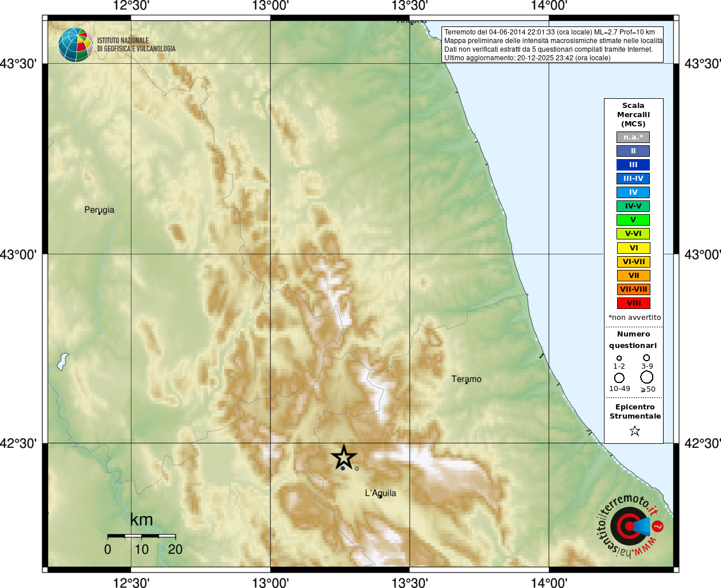
Task: Click the 3-9 questionnaires circle in legend
Action: (646, 358)
